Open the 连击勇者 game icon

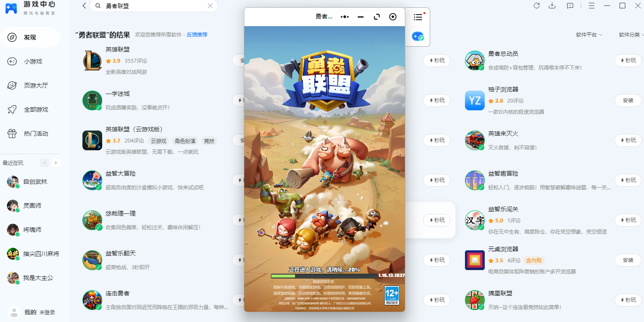point(92,300)
